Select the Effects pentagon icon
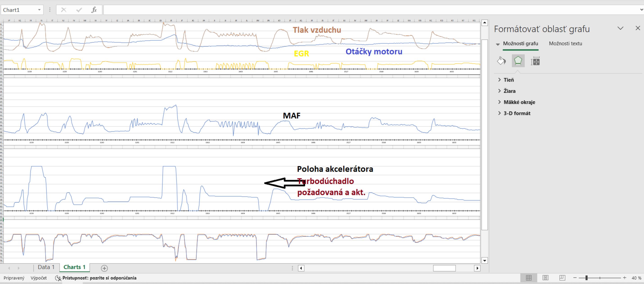644x284 pixels. (x=518, y=61)
